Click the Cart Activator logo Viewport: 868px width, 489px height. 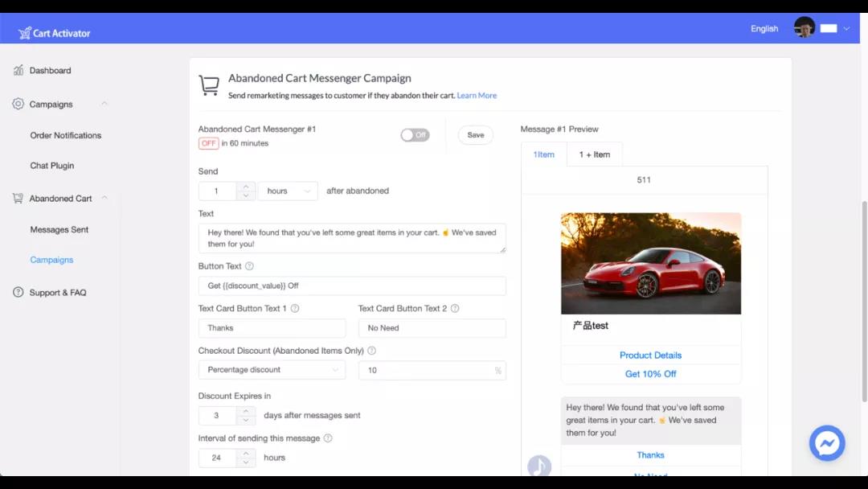click(55, 33)
